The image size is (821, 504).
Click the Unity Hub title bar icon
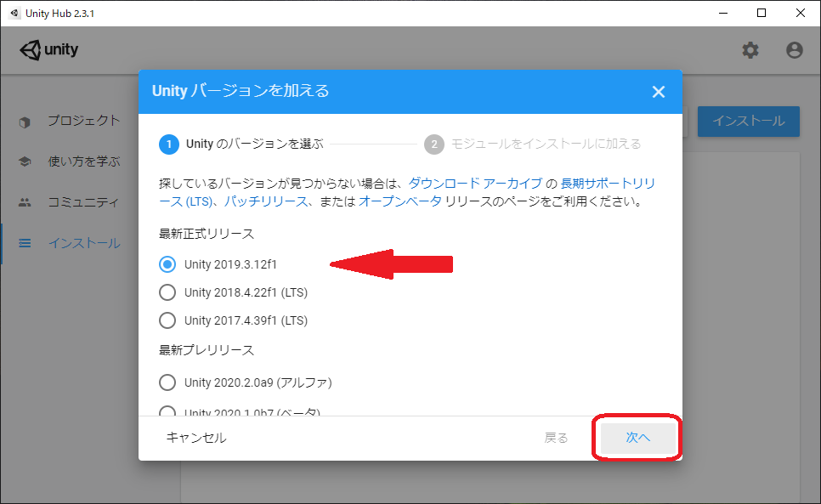coord(14,13)
